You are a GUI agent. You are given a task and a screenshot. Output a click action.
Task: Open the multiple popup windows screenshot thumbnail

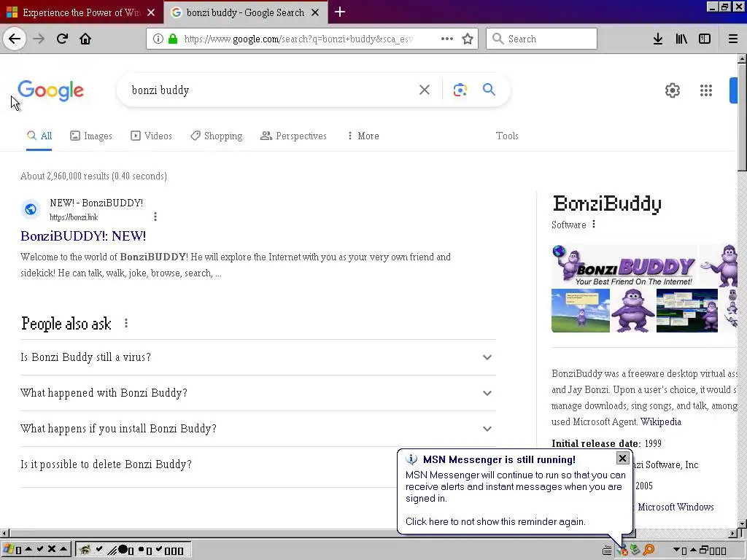click(687, 311)
